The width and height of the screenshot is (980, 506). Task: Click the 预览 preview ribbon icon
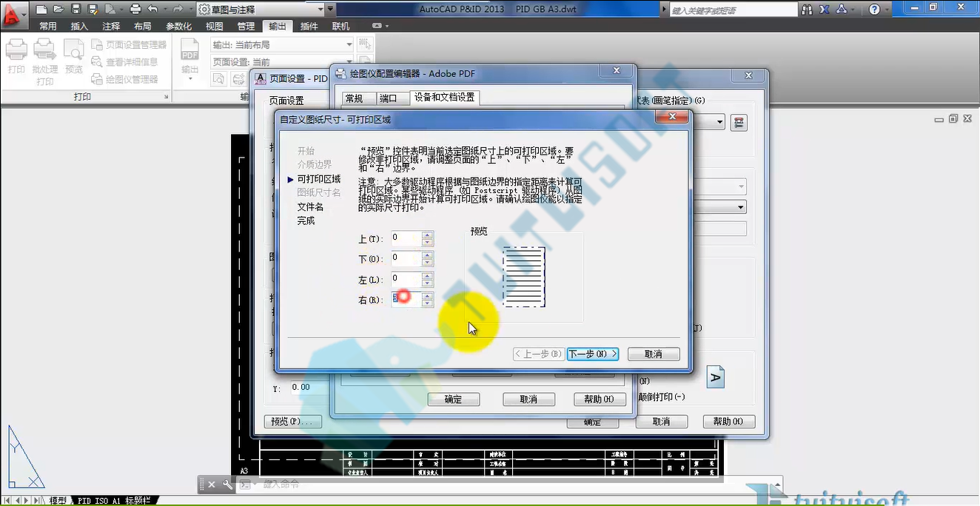click(x=74, y=57)
